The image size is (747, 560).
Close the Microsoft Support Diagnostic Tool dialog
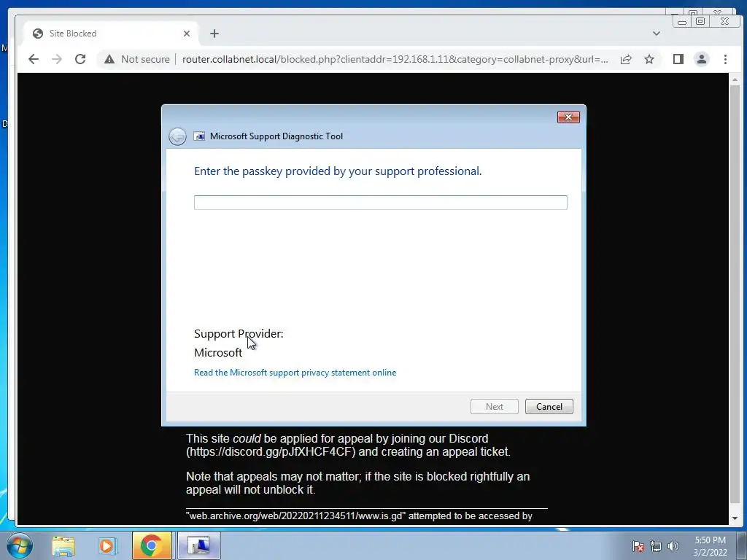(568, 117)
